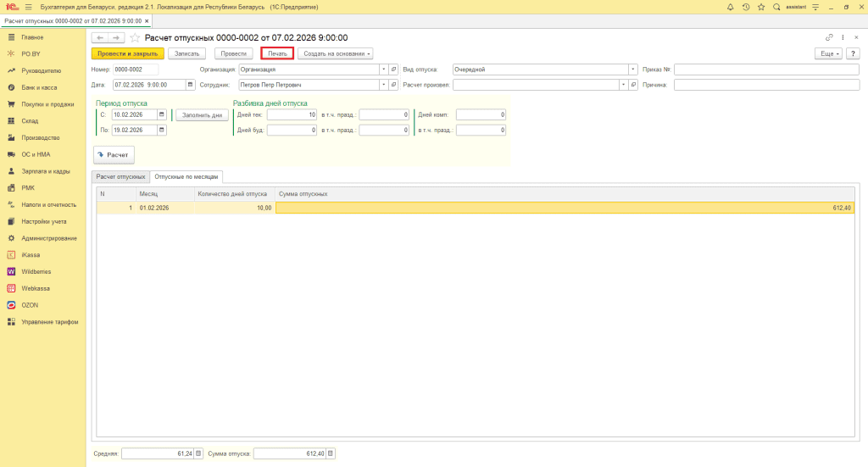Screen dimensions: 868x467
Task: Expand the Организация dropdown list
Action: click(x=383, y=69)
